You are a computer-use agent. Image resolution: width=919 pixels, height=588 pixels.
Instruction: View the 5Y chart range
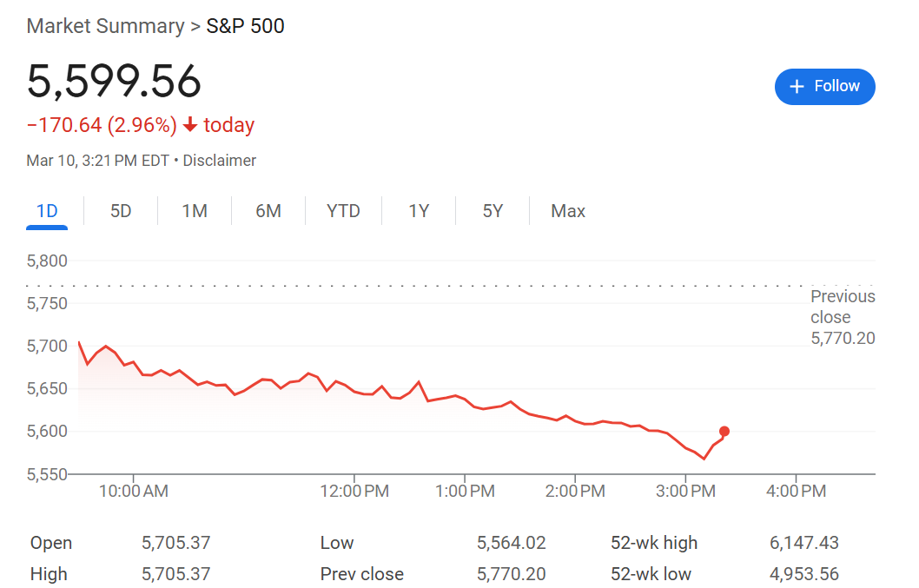click(493, 211)
